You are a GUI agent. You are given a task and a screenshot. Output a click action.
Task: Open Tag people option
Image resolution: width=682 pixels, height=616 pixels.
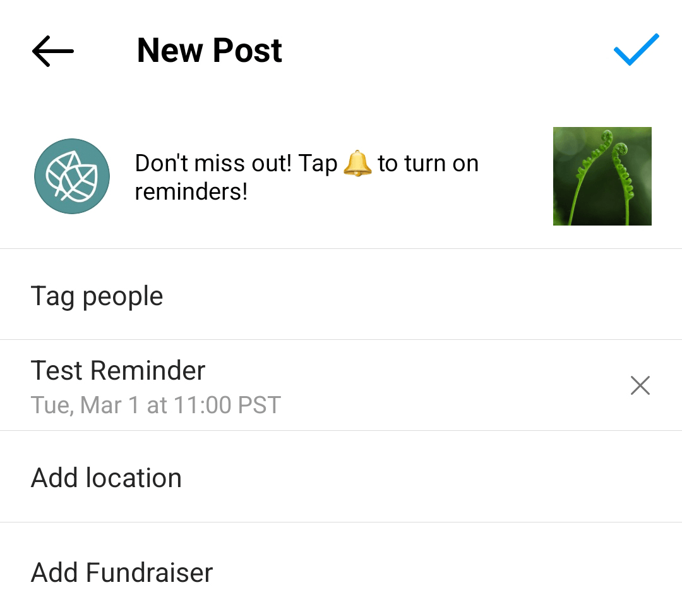341,294
